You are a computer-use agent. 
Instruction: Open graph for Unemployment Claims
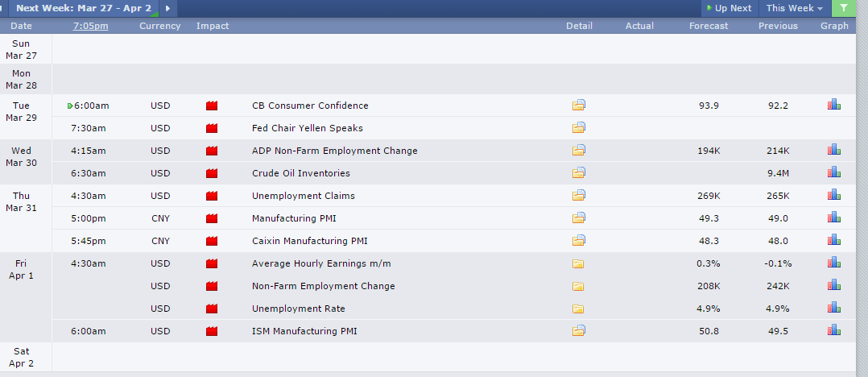tap(834, 196)
